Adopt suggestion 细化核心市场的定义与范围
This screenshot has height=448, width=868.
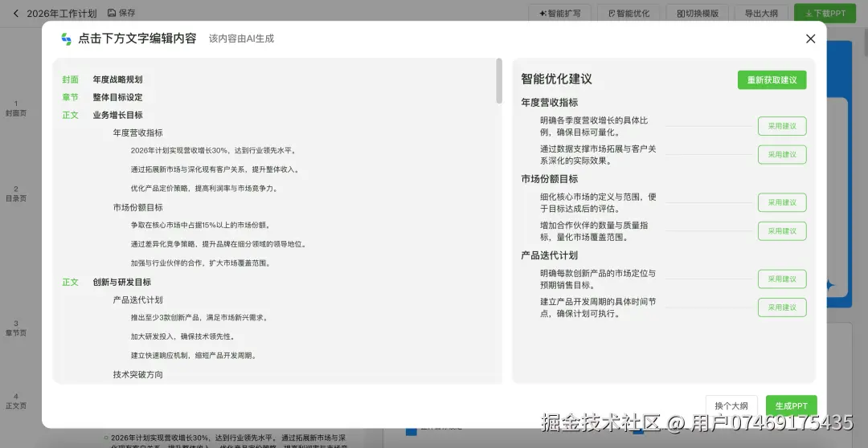click(x=782, y=202)
